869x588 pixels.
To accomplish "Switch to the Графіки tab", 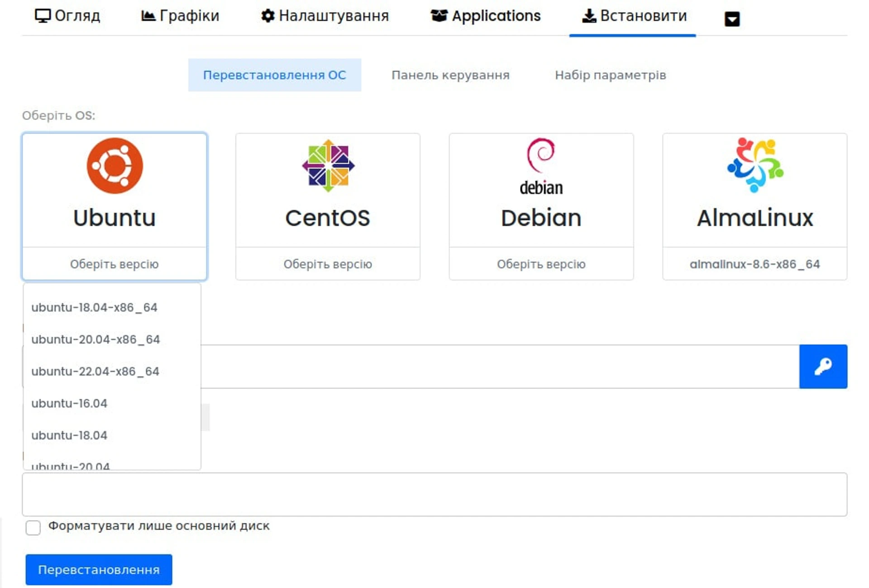I will point(180,16).
